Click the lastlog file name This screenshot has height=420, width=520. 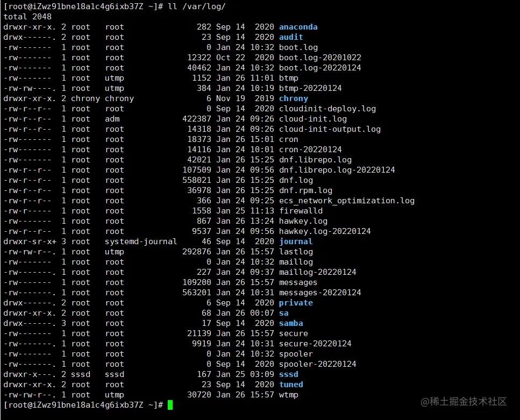point(296,252)
